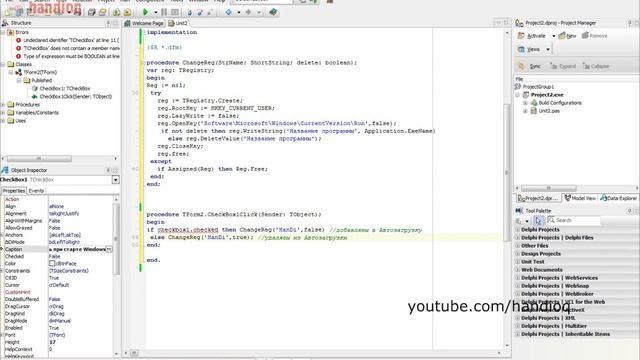Expand the Design Projects palette category
The width and height of the screenshot is (640, 360).
pyautogui.click(x=518, y=254)
